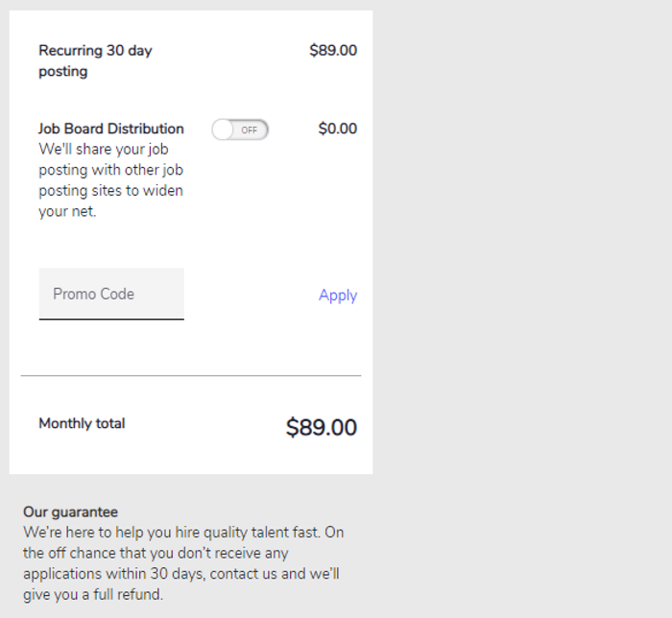Select the large $89.00 monthly total amount
Image resolution: width=672 pixels, height=618 pixels.
pos(322,428)
